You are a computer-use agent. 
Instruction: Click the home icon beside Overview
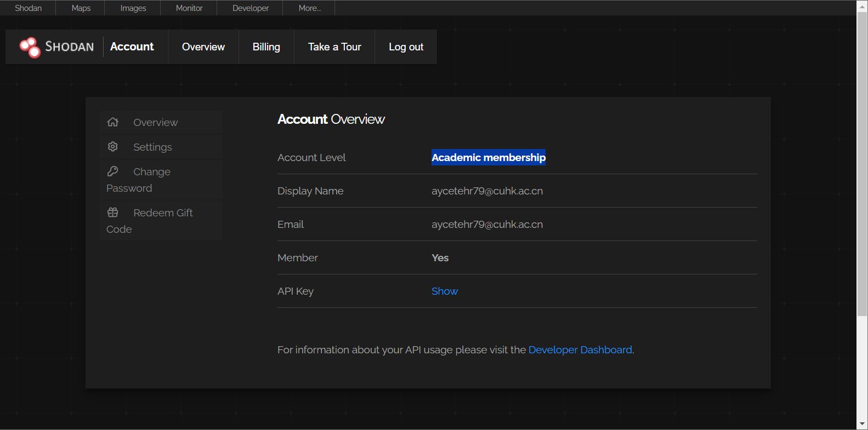[113, 122]
